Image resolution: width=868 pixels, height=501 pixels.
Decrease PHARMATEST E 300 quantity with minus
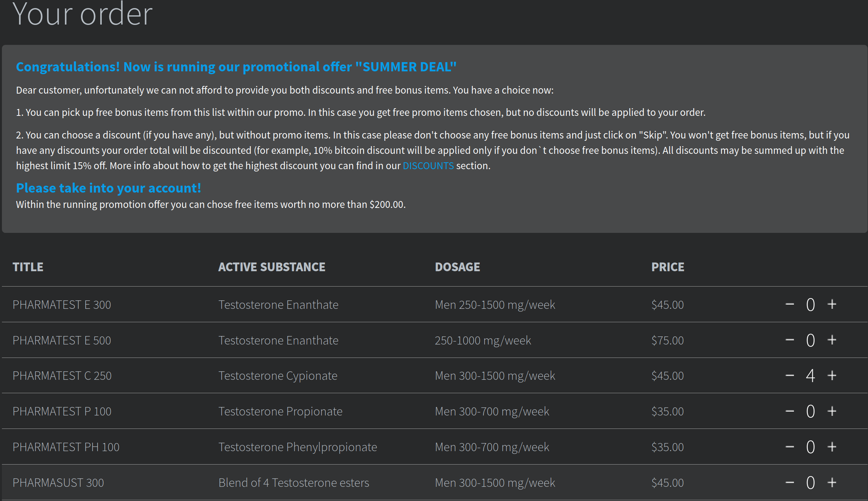[790, 305]
